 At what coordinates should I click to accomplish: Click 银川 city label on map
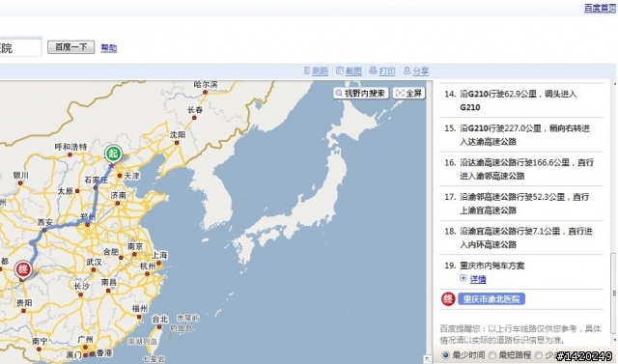[20, 175]
